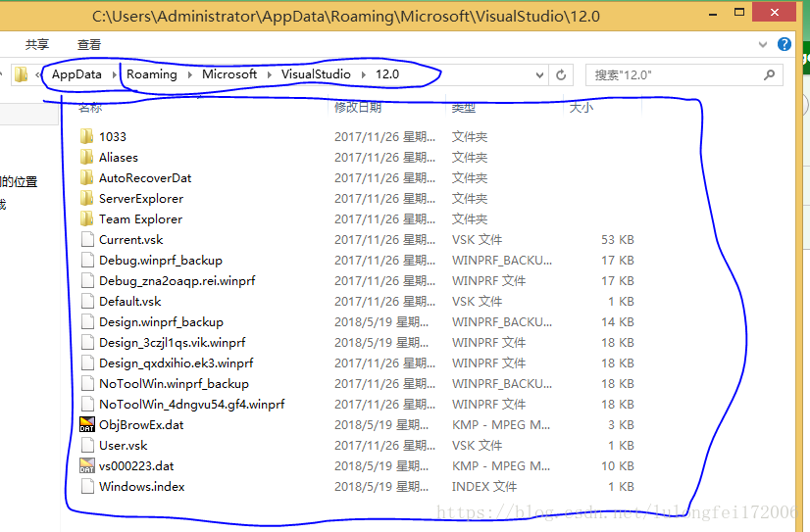Click the Team Explorer folder name
The image size is (810, 532).
(140, 219)
